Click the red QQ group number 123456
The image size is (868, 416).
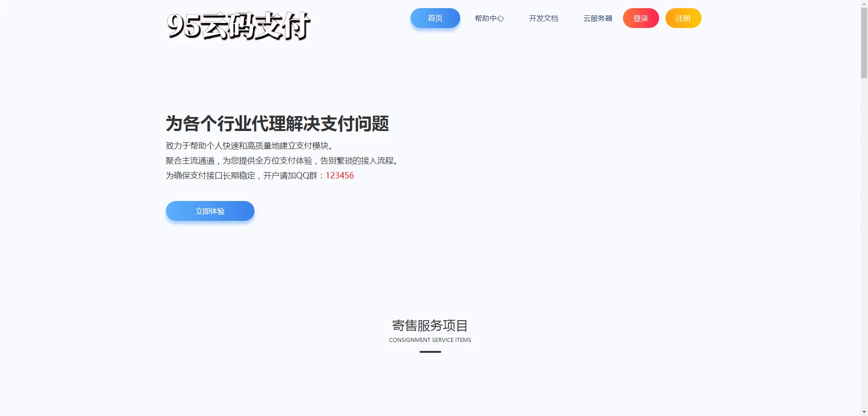[x=340, y=176]
